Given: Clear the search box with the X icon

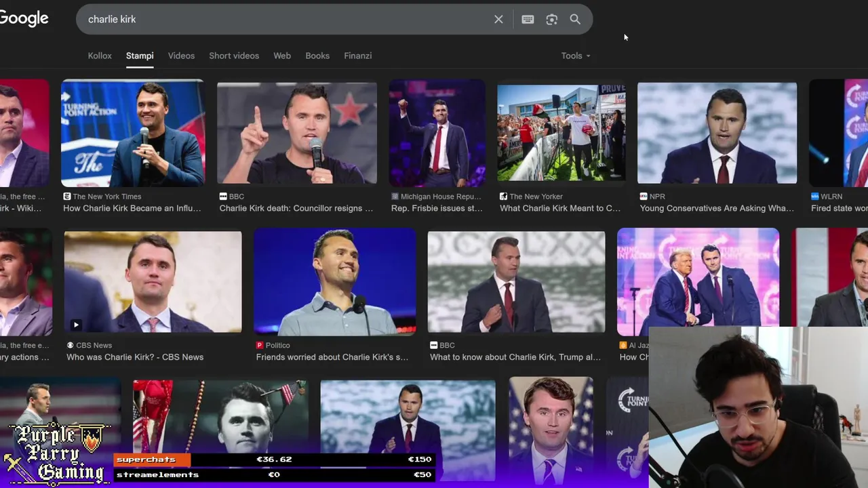Looking at the screenshot, I should pos(498,20).
